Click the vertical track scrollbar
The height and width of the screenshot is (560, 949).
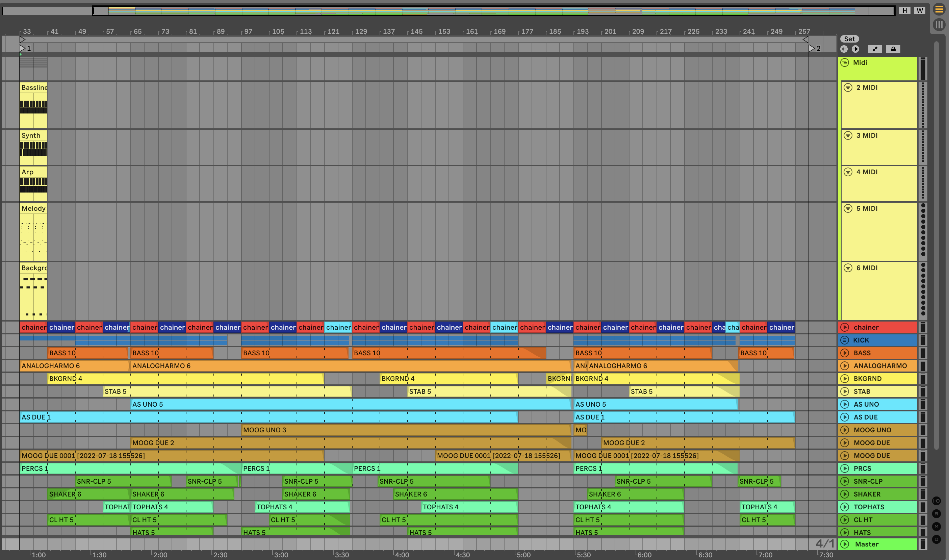point(937,245)
